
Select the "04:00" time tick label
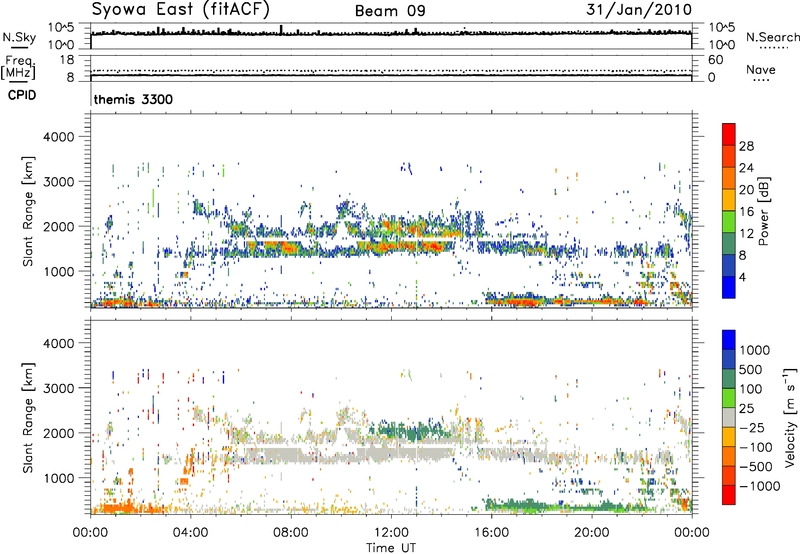[191, 533]
